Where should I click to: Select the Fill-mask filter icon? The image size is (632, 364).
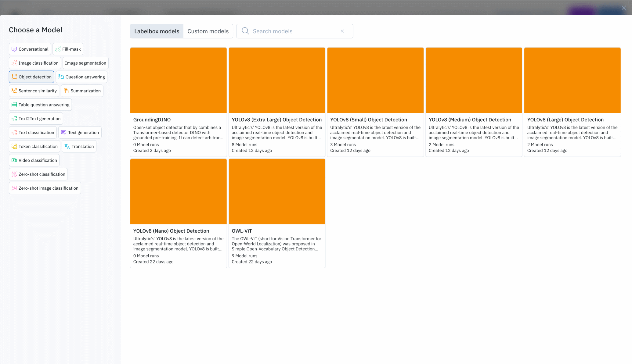pyautogui.click(x=58, y=49)
